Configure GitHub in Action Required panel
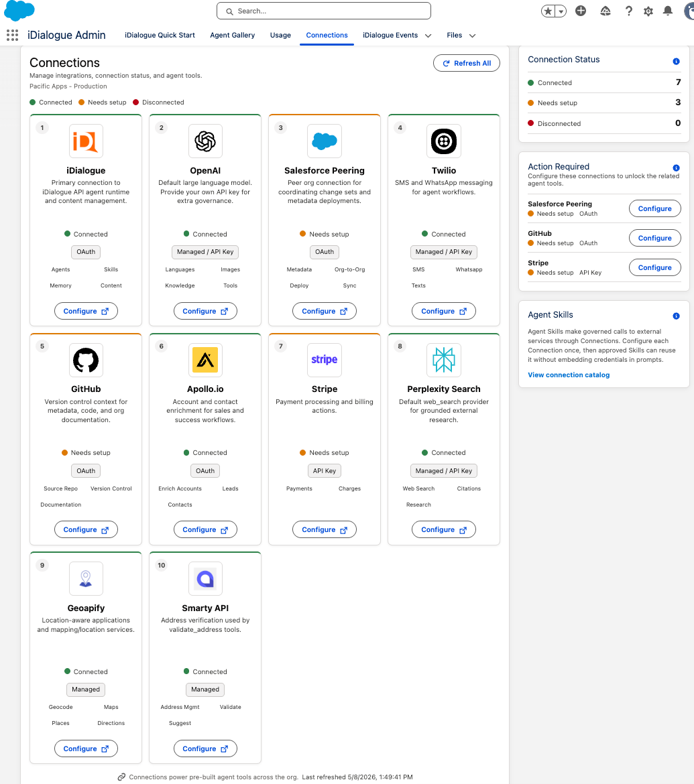694x784 pixels. 654,238
